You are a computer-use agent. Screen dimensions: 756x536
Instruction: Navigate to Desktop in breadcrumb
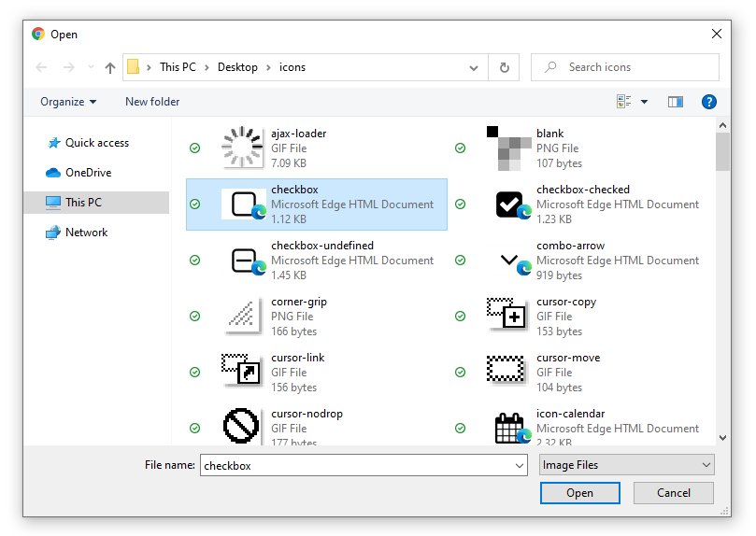pyautogui.click(x=237, y=67)
